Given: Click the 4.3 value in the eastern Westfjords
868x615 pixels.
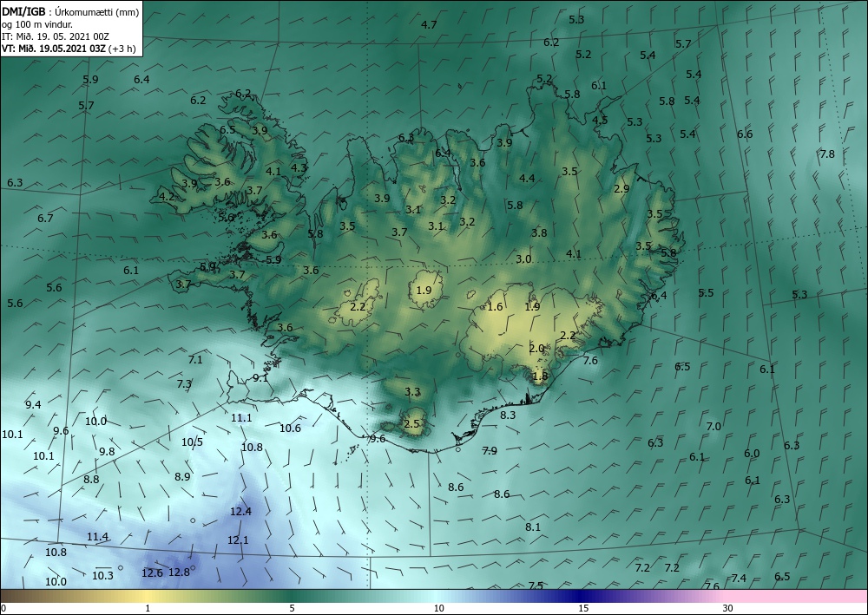Looking at the screenshot, I should click(x=299, y=167).
